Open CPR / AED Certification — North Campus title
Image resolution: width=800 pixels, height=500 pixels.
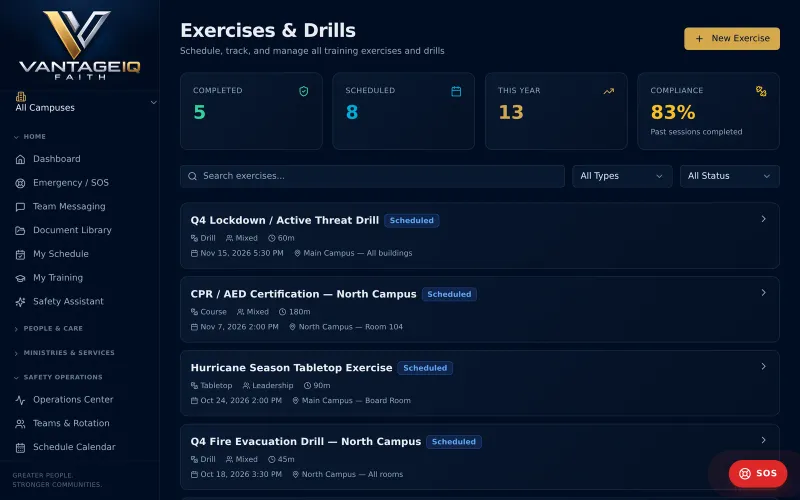(x=304, y=294)
